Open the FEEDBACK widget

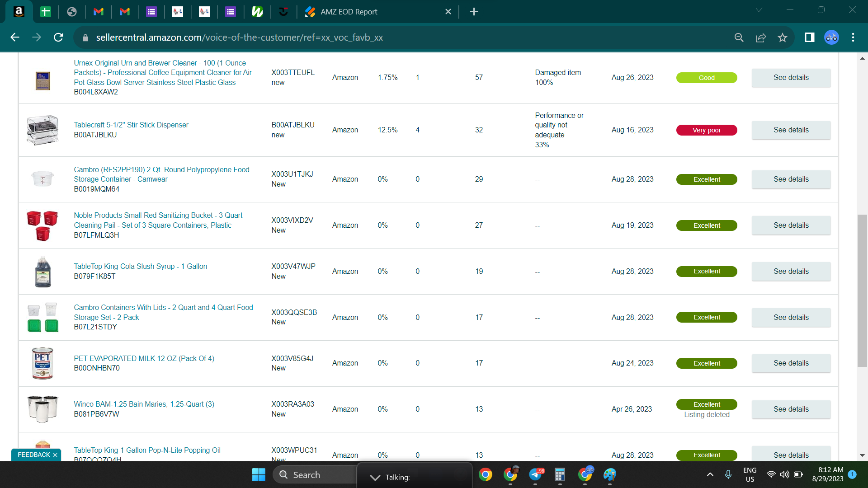(34, 455)
